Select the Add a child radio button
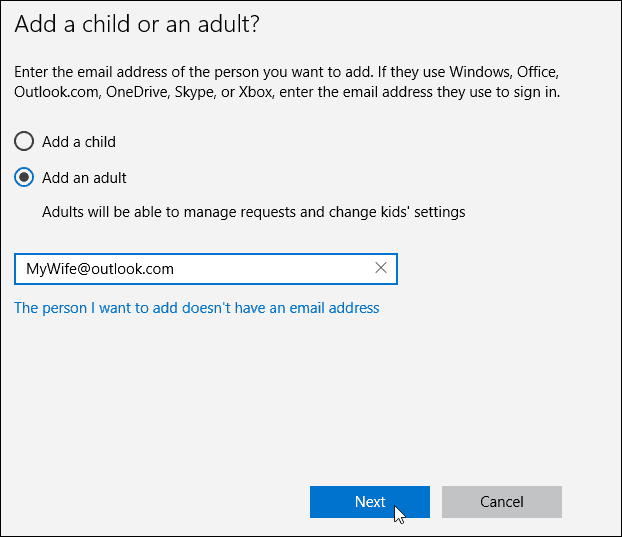 24,142
